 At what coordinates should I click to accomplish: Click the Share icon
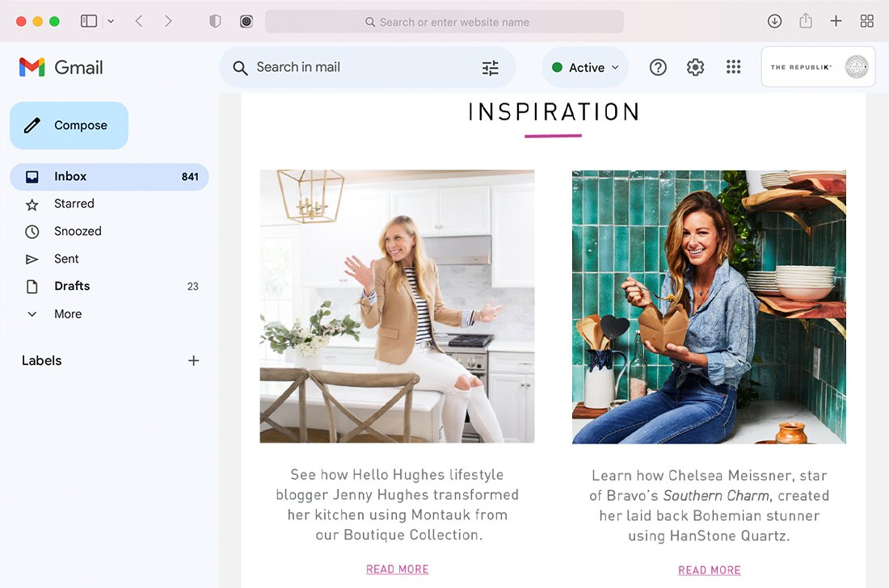806,22
